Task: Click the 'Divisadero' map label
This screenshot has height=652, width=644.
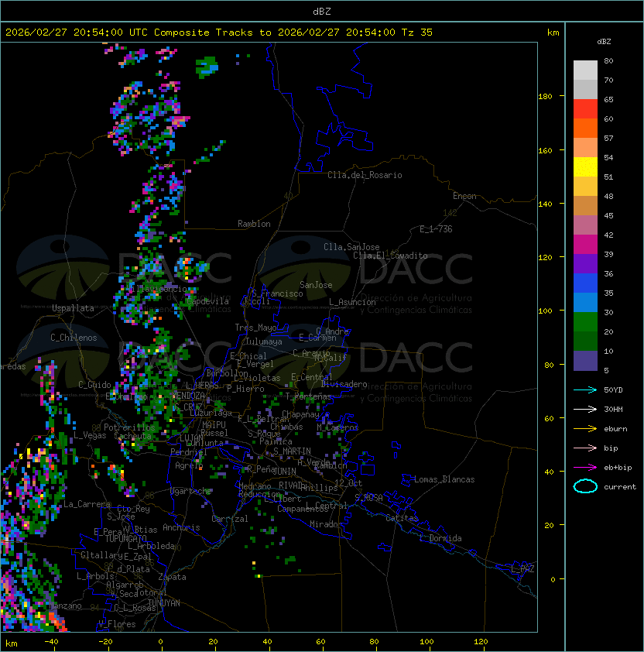Action: (x=344, y=384)
